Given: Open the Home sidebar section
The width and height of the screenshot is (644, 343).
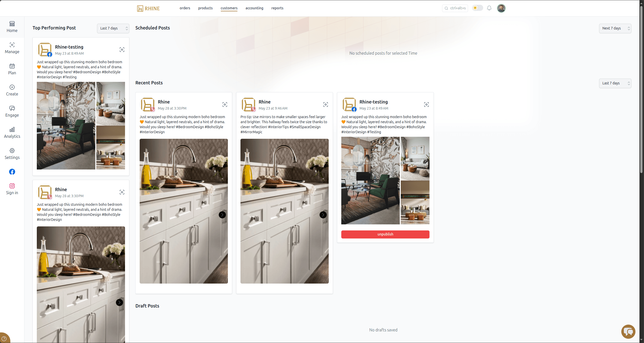Looking at the screenshot, I should point(12,27).
